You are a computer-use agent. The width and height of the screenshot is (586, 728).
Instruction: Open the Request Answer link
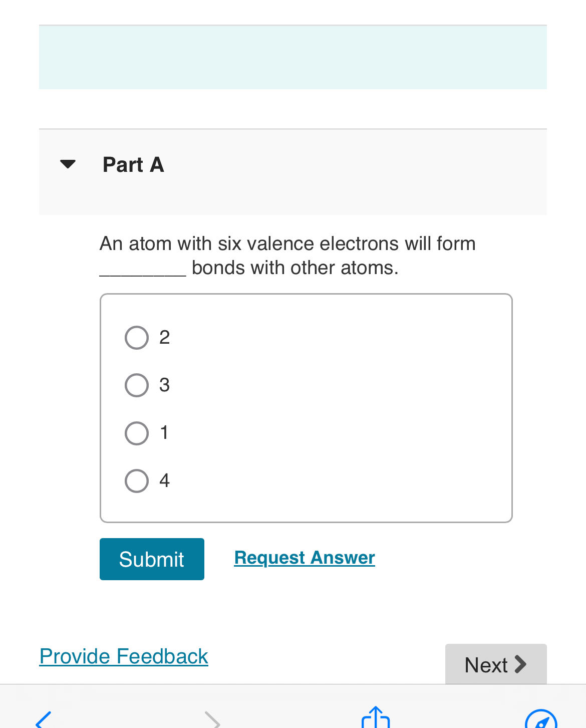tap(304, 558)
